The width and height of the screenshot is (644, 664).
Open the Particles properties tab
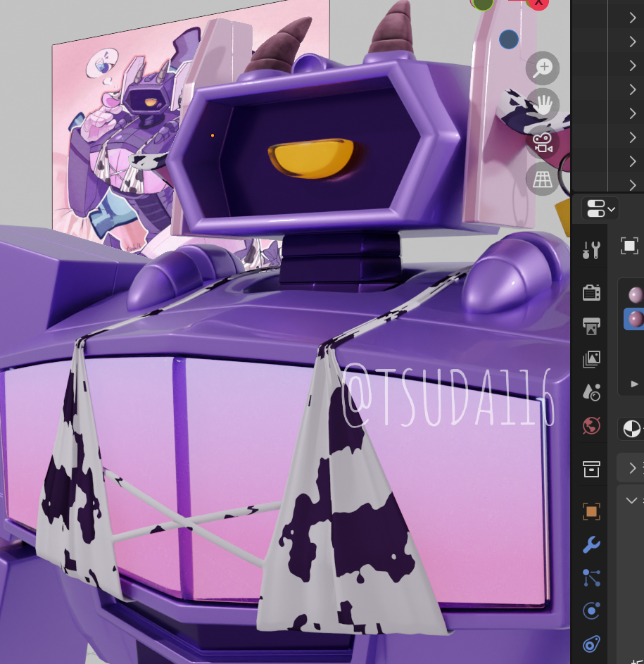(x=591, y=578)
